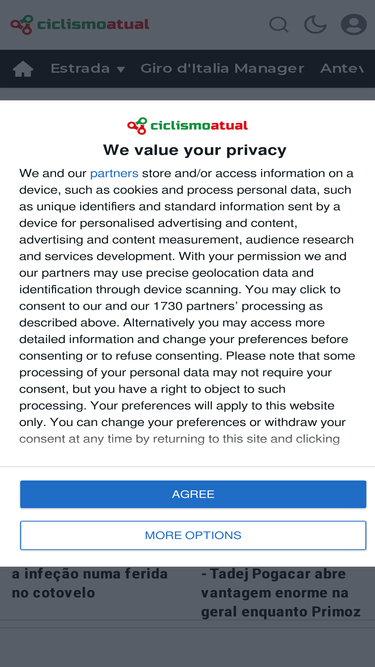
Task: Go to home via the house icon
Action: tap(23, 68)
